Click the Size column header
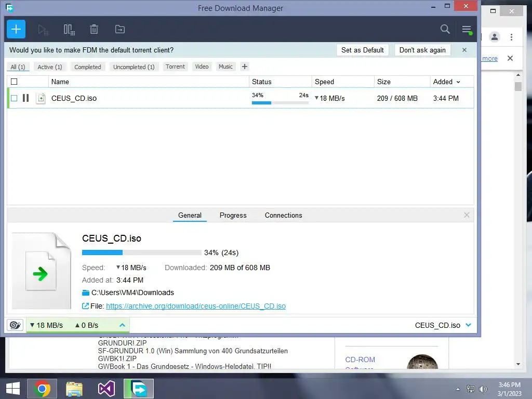 tap(402, 82)
